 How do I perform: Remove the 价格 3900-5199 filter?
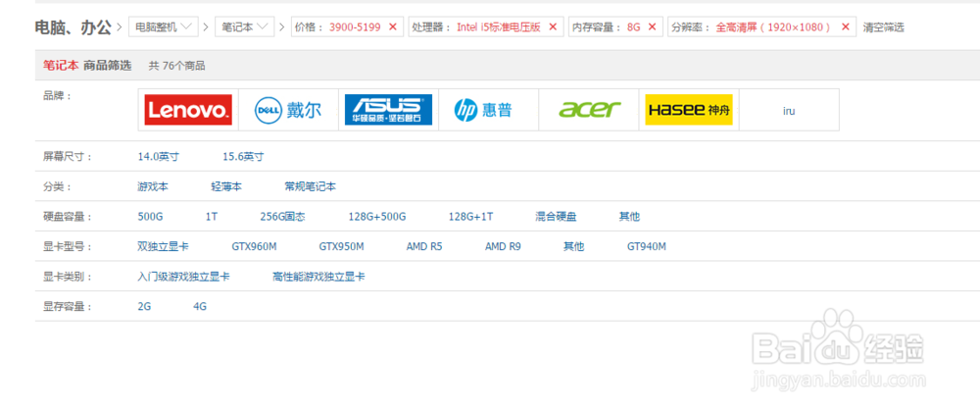click(x=393, y=26)
